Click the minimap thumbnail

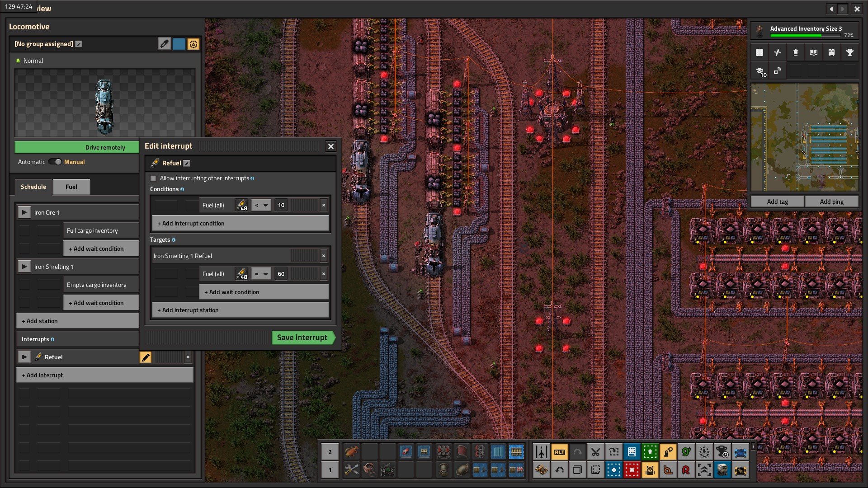point(805,137)
